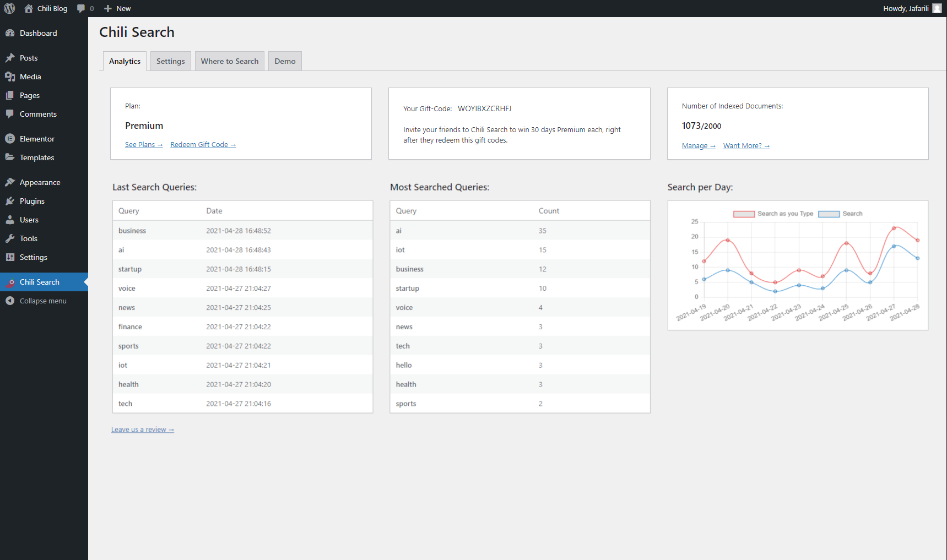Click the comments bubble icon in admin bar
The width and height of the screenshot is (947, 560).
pos(81,8)
